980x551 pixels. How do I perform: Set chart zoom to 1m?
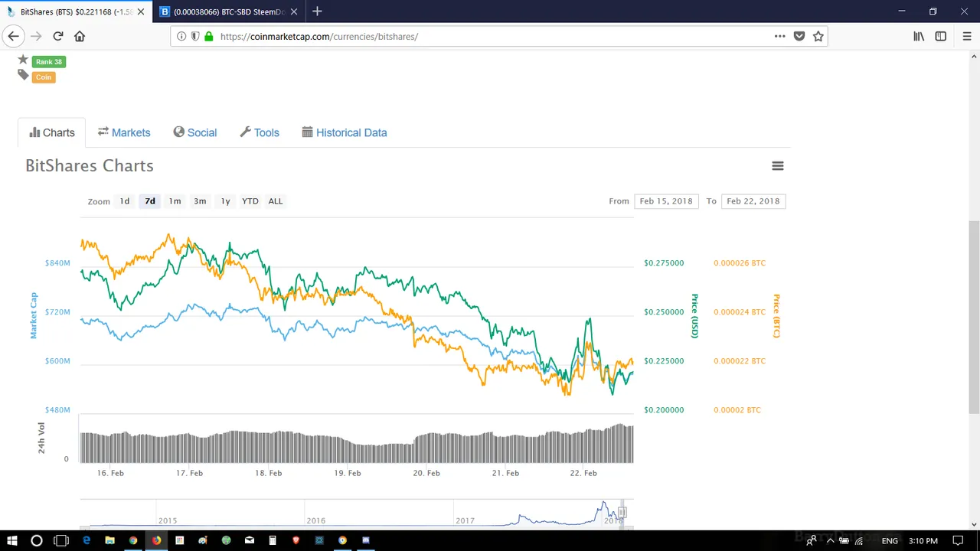tap(175, 201)
